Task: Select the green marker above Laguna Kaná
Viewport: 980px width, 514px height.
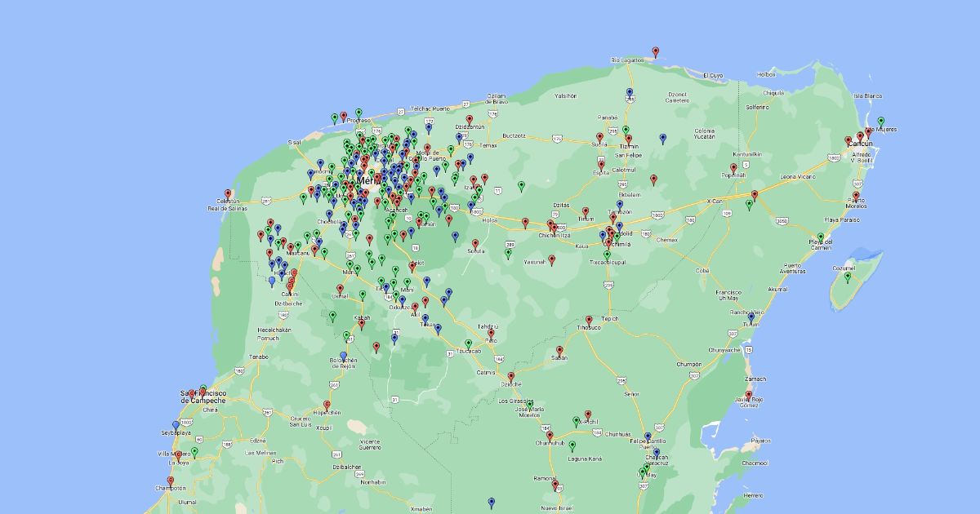Action: pos(572,446)
